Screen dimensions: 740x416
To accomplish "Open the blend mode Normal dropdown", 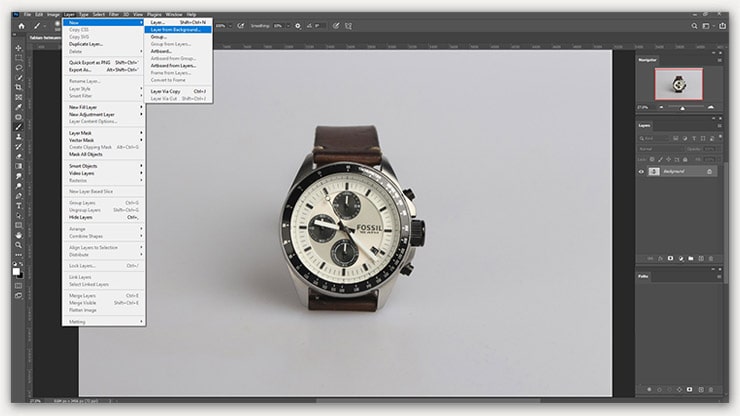I will coord(660,149).
